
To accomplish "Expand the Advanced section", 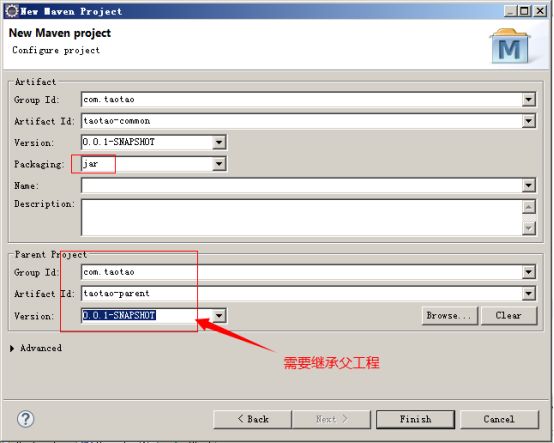I will click(x=12, y=348).
